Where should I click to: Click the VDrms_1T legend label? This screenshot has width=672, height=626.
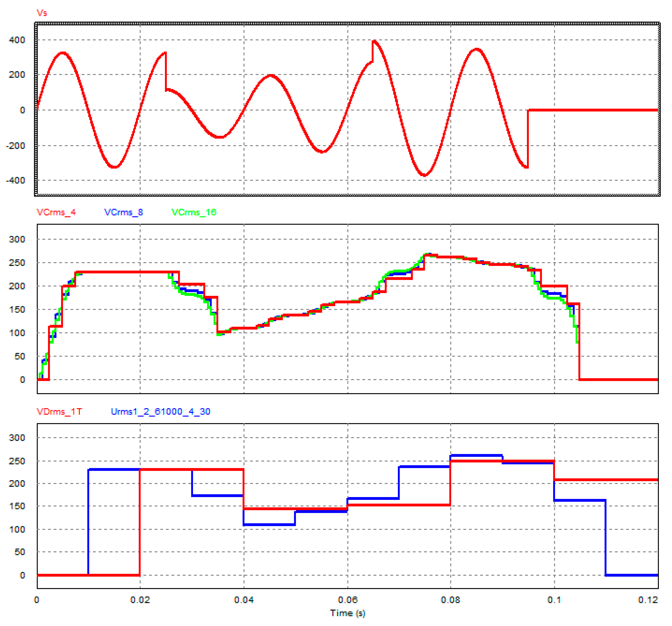tap(59, 412)
